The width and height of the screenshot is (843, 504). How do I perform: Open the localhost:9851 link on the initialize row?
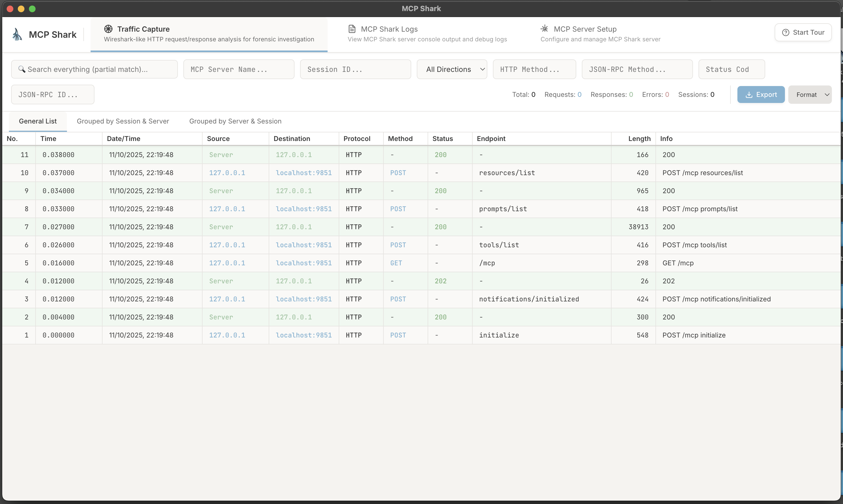303,335
